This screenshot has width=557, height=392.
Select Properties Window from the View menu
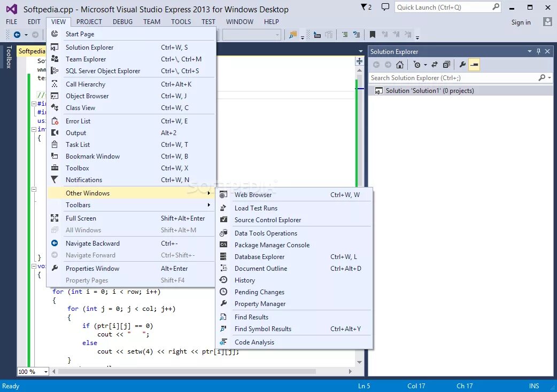131,269
